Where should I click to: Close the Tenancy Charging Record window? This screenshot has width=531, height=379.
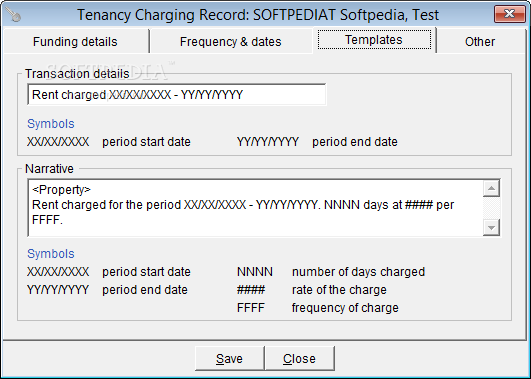coord(509,14)
